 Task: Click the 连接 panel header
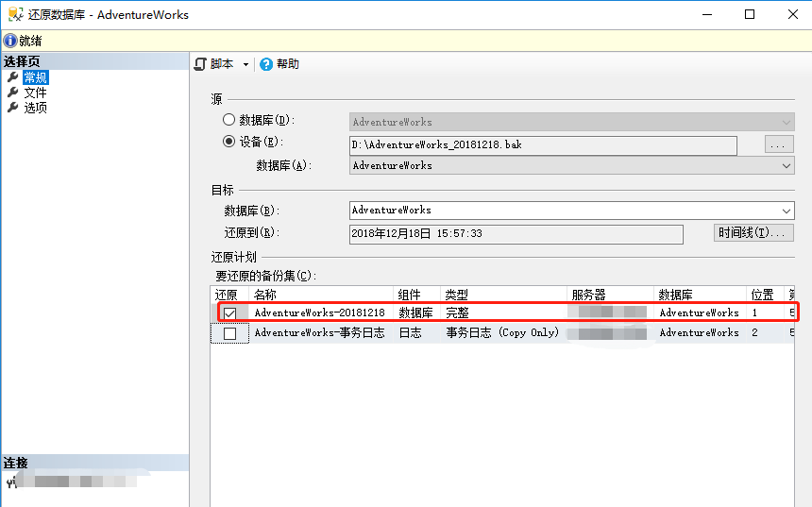95,463
